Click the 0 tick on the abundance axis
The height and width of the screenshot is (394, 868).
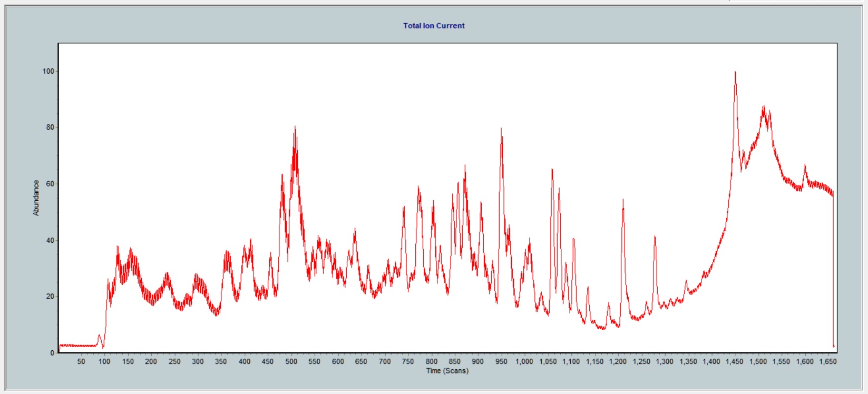tap(52, 353)
